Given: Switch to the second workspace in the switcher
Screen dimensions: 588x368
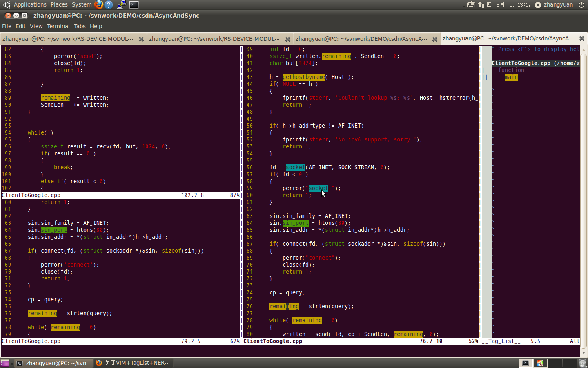Looking at the screenshot, I should [540, 363].
